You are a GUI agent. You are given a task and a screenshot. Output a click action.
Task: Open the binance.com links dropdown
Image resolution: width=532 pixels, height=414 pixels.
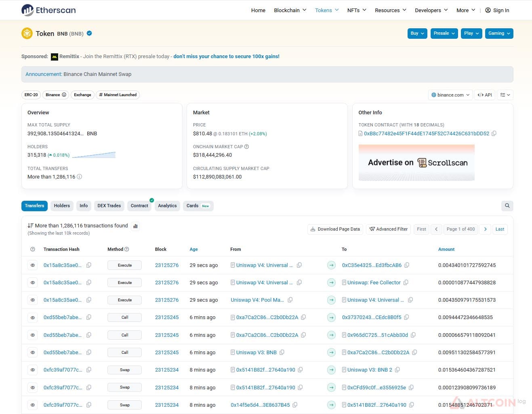tap(450, 95)
